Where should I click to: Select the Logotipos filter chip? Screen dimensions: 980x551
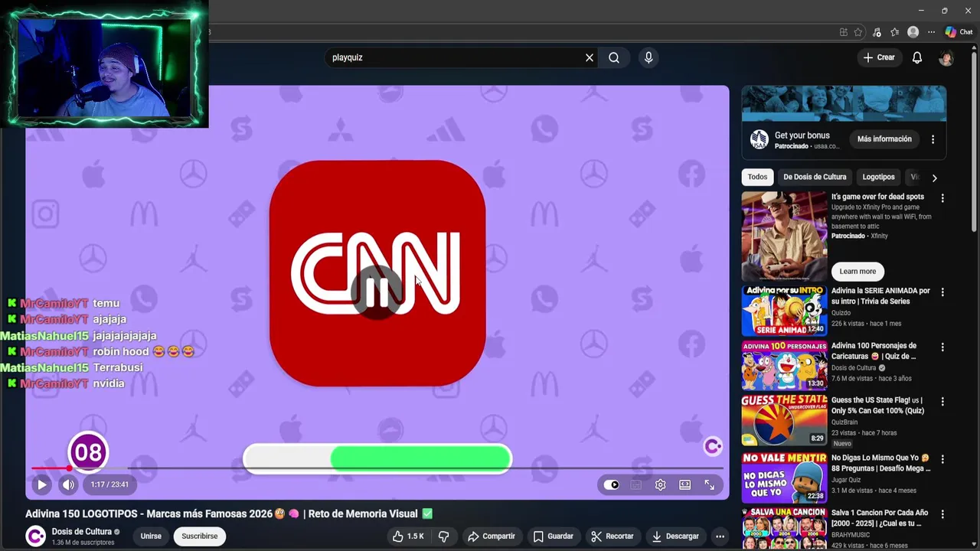[x=878, y=177]
